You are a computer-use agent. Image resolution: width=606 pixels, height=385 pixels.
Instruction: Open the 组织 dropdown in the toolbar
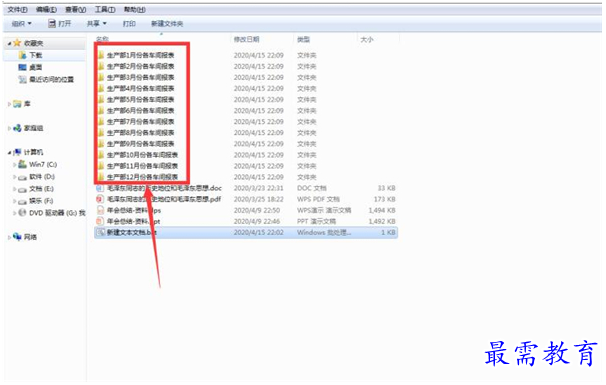[22, 24]
